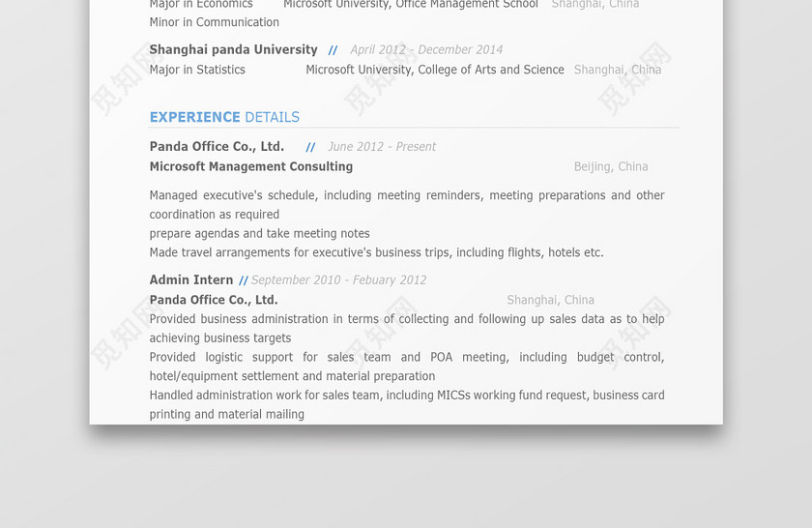
Task: Click the April 2012 - December 2014 date
Action: (x=426, y=49)
